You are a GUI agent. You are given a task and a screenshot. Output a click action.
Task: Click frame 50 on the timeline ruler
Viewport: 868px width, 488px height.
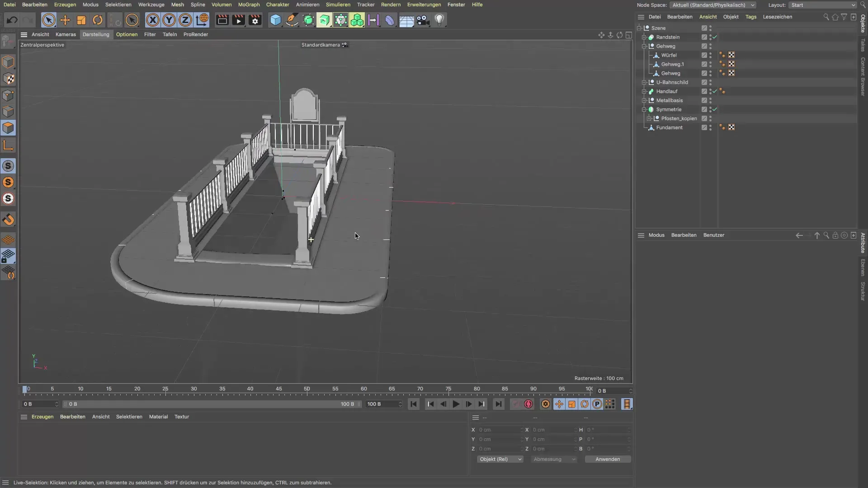[307, 389]
